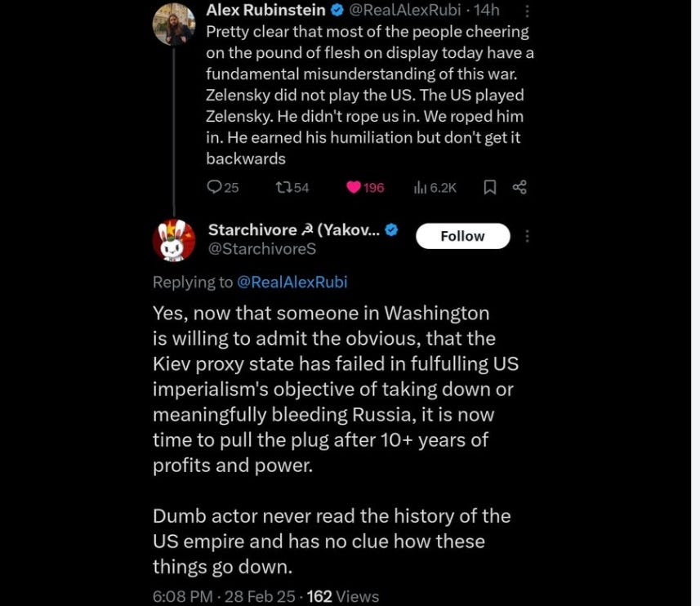The height and width of the screenshot is (606, 700).
Task: Click Starchivore's blue verified badge
Action: (391, 229)
